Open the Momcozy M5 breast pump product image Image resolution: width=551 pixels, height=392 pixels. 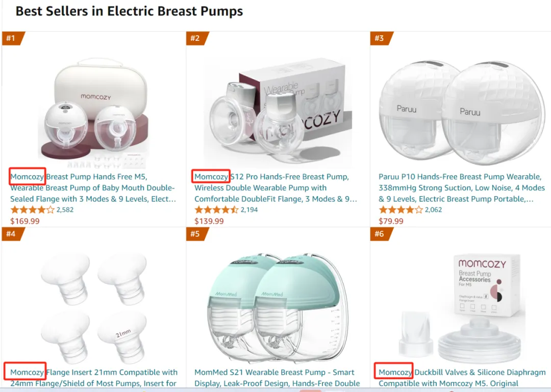tap(94, 112)
